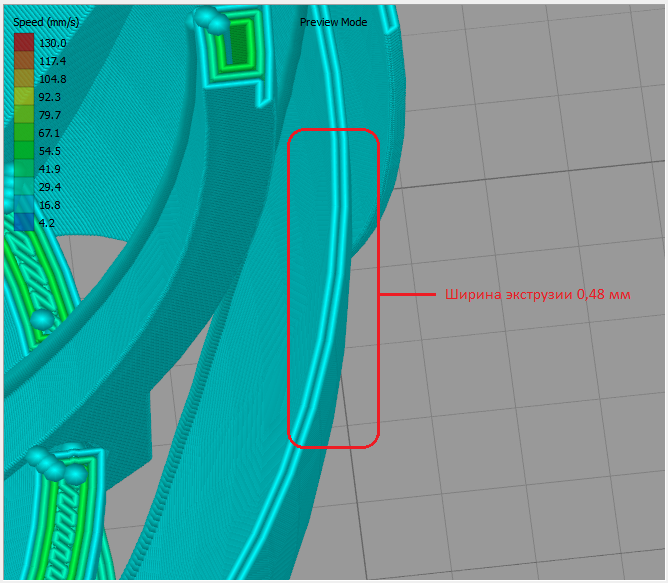Click the 29.4 teal speed swatch
This screenshot has width=668, height=583.
(x=24, y=186)
